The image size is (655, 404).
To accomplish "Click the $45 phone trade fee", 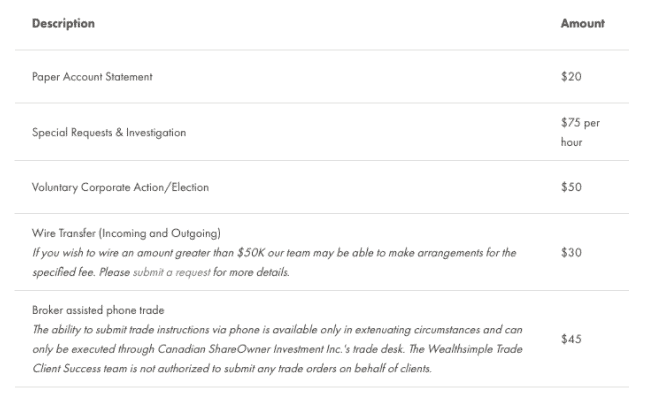I will point(571,339).
